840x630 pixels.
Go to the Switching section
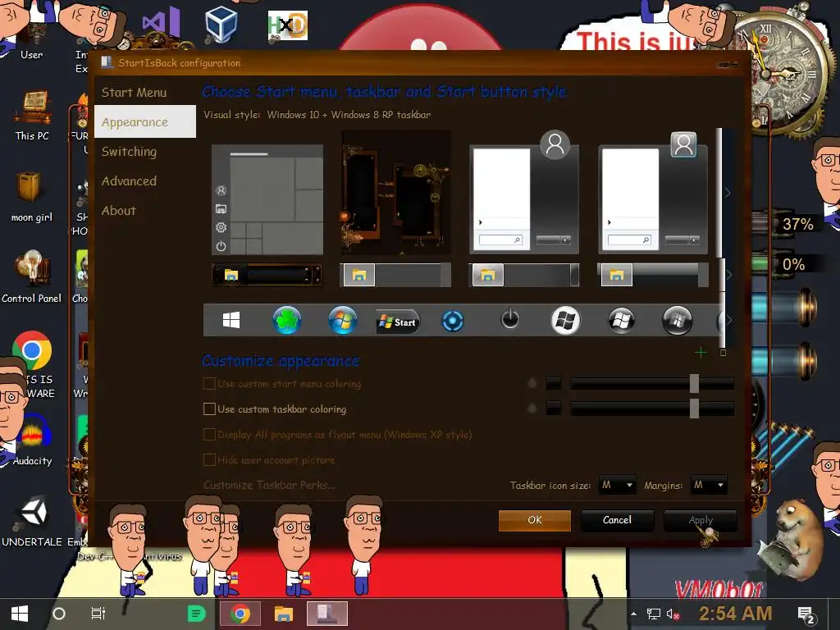(x=144, y=152)
